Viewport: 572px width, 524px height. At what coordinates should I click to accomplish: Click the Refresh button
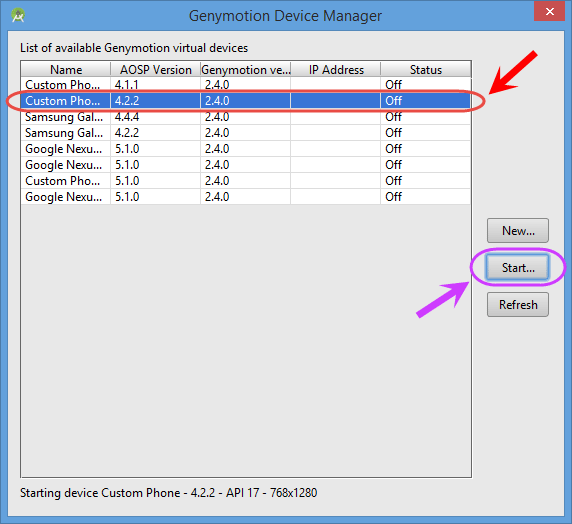(518, 304)
